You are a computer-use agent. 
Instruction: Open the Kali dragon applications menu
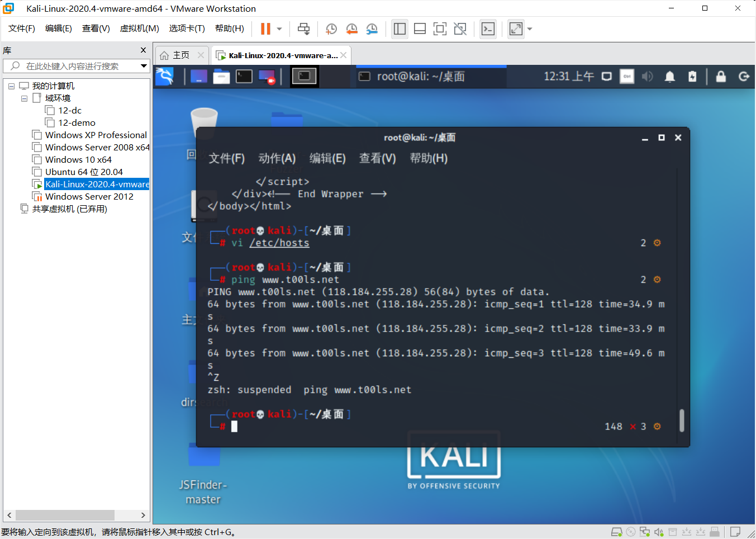tap(164, 76)
